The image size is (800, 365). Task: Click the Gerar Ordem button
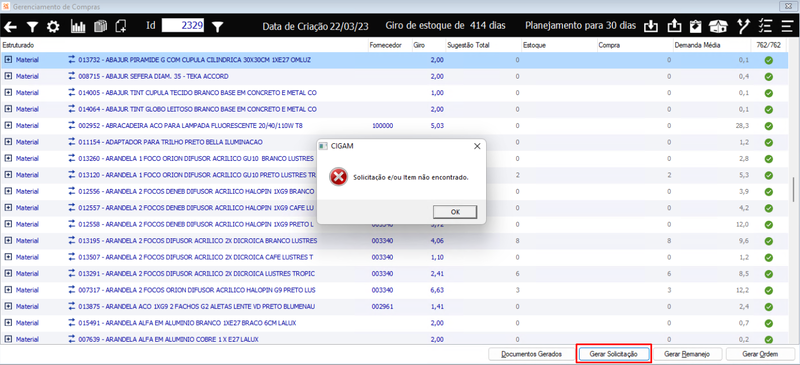coord(760,354)
